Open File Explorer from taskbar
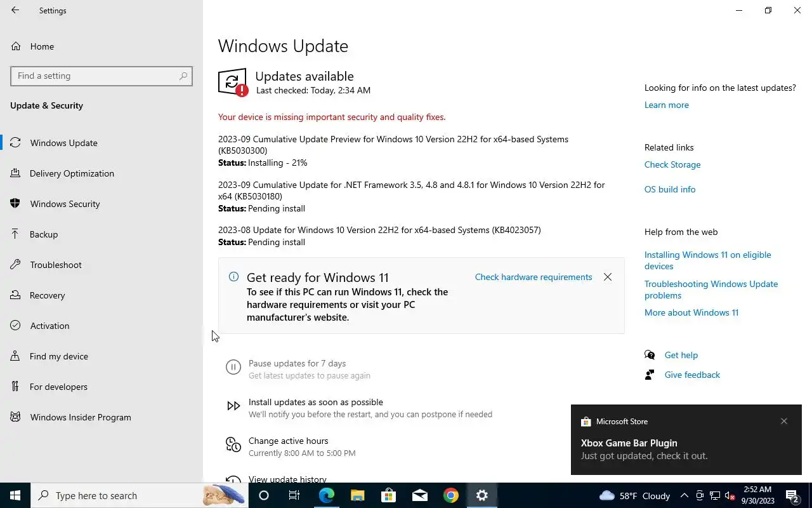812x508 pixels. [x=357, y=495]
